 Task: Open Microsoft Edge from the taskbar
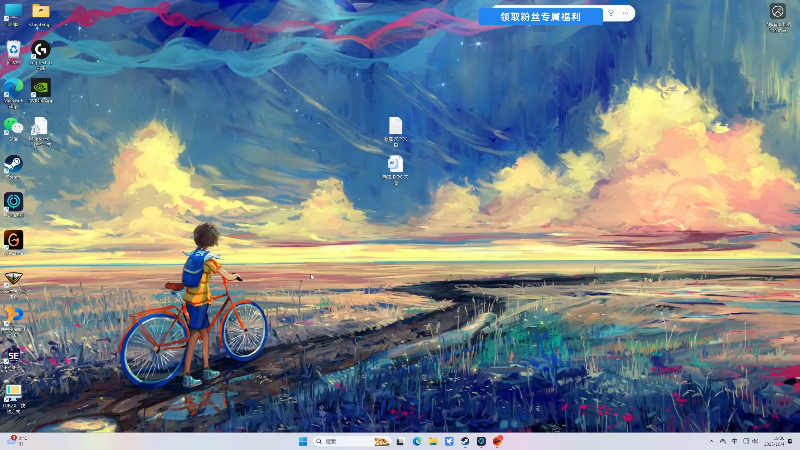pos(417,441)
